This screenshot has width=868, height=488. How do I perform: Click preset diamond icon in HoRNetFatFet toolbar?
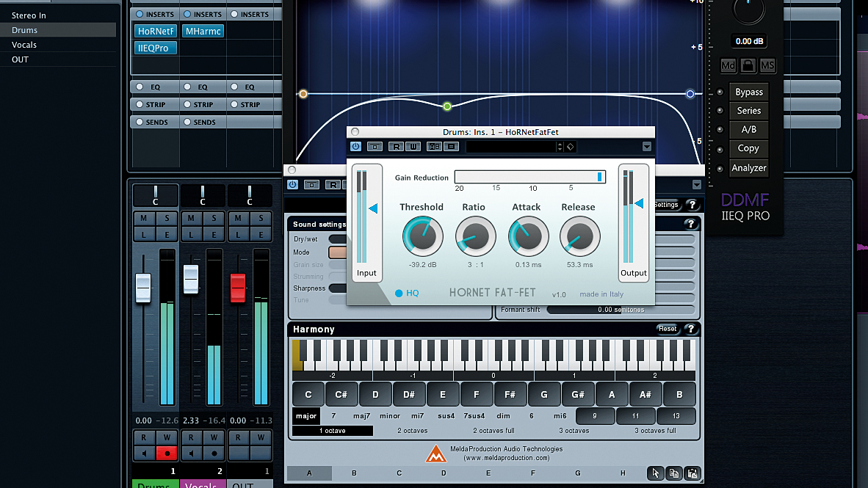tap(570, 147)
